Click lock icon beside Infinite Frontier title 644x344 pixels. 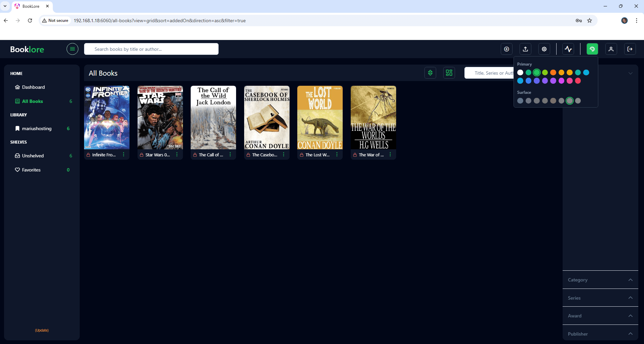[x=88, y=155]
